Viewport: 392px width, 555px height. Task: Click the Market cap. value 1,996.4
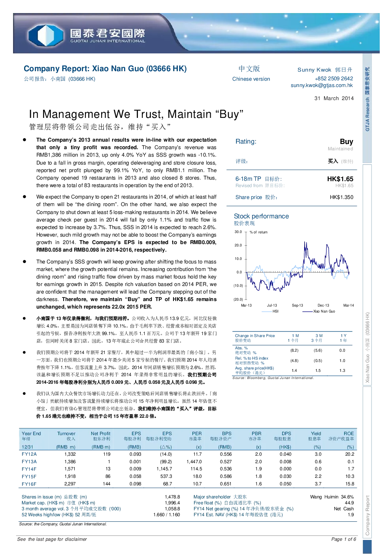click(172, 503)
